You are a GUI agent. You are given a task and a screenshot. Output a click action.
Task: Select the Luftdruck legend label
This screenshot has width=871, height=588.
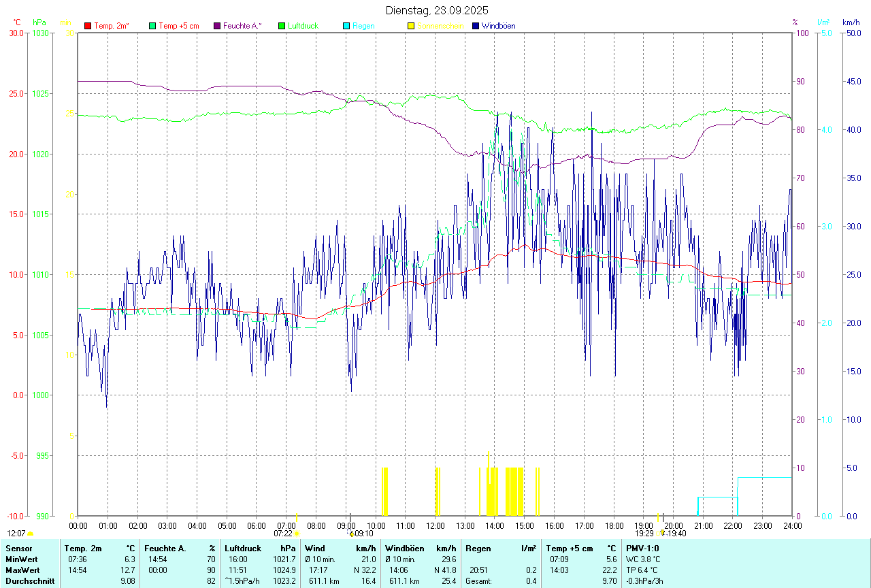pyautogui.click(x=303, y=26)
